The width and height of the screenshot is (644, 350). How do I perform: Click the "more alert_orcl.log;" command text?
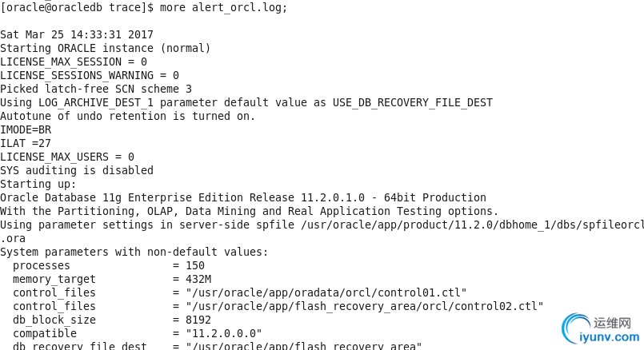click(230, 7)
